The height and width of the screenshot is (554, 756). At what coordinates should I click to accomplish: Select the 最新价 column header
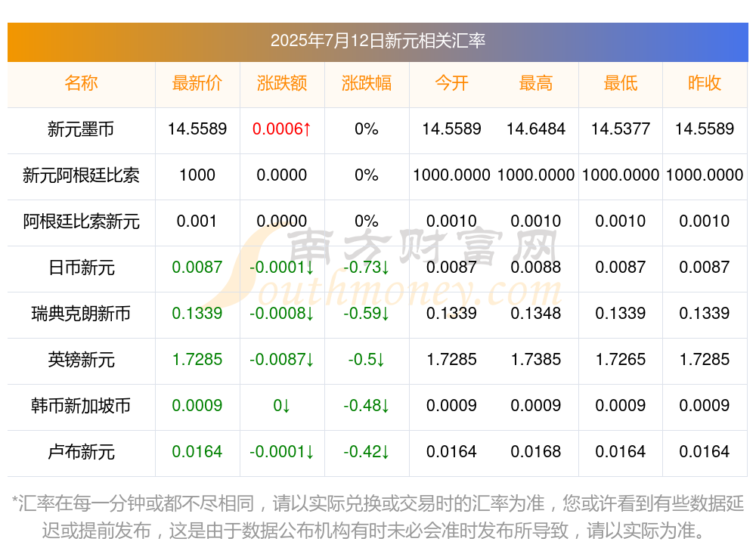[197, 83]
